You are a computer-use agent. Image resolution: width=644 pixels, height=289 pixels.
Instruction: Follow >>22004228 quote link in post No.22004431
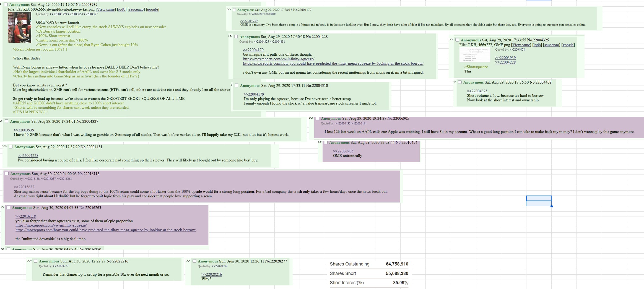pos(28,155)
